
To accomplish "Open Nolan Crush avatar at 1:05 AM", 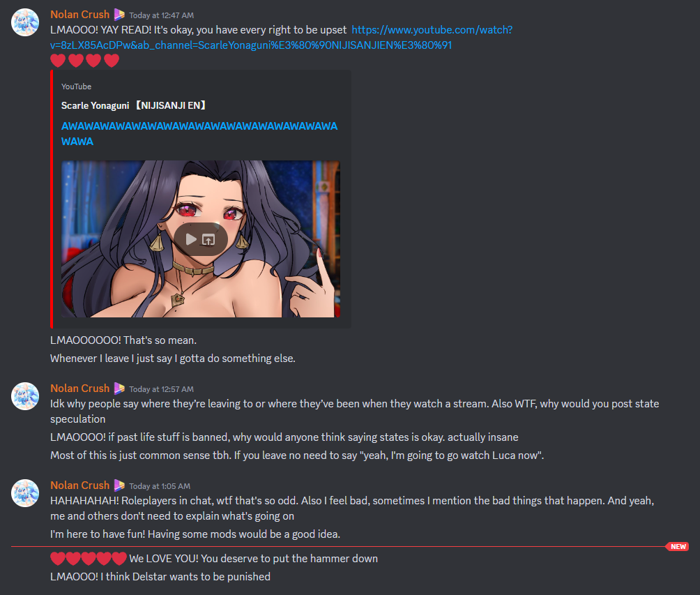I will (25, 492).
